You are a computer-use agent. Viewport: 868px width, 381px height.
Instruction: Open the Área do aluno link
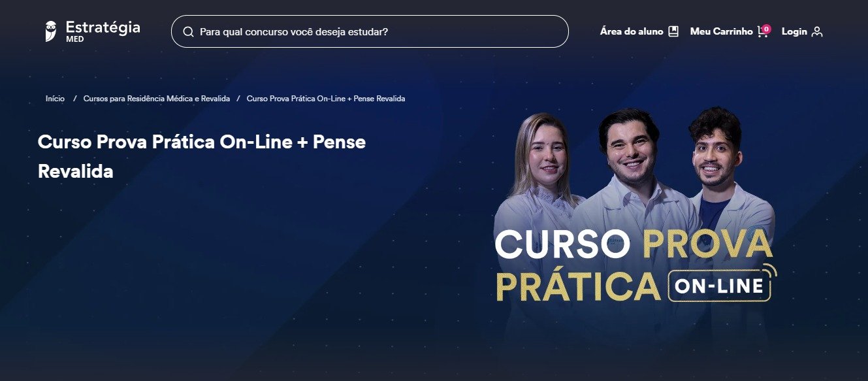(632, 31)
